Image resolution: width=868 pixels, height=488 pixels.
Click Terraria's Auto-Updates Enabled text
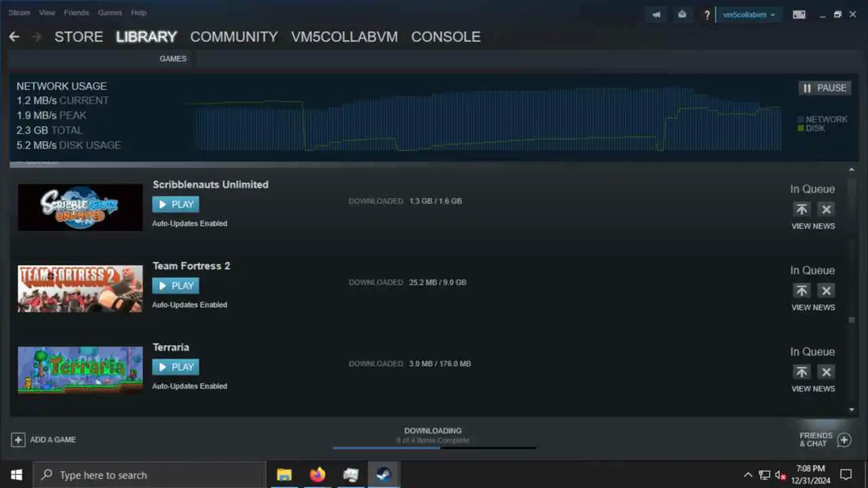point(189,386)
